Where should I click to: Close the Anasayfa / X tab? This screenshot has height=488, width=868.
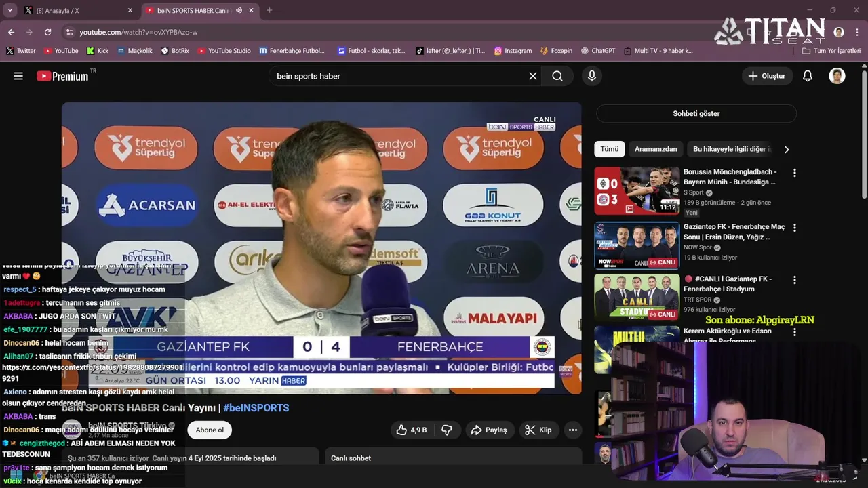click(130, 10)
